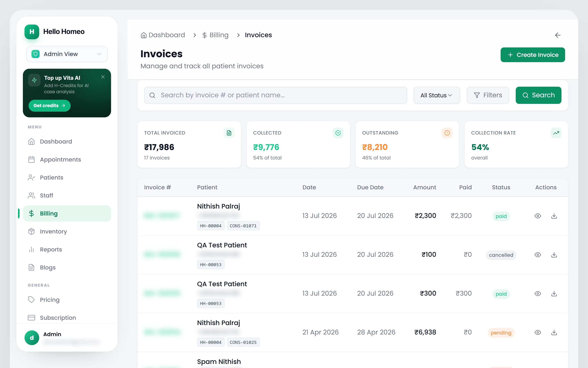Click the Hello Homeo green logo icon
This screenshot has height=368, width=588.
(x=32, y=32)
